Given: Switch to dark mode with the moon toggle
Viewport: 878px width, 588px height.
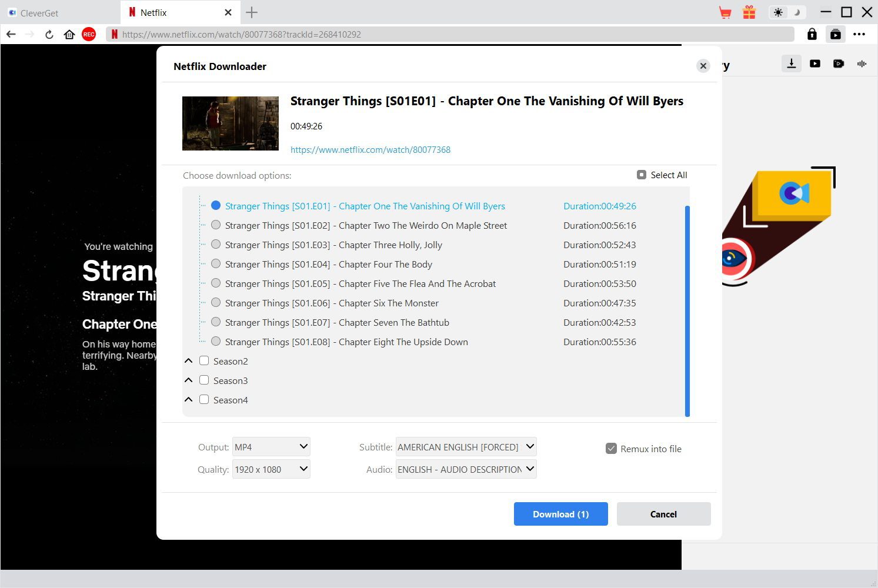Looking at the screenshot, I should pyautogui.click(x=797, y=12).
